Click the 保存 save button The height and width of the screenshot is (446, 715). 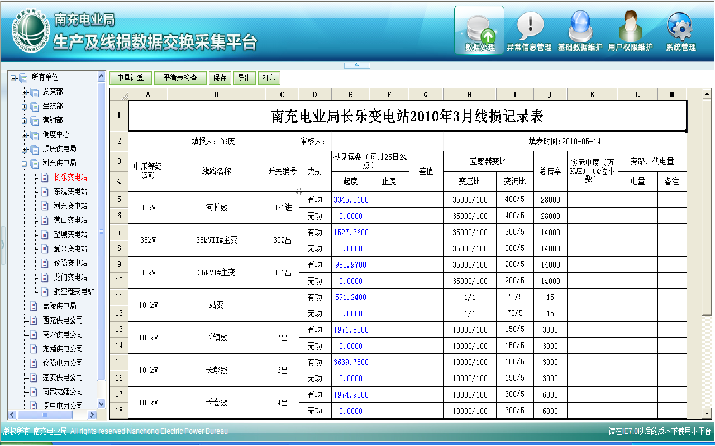point(220,77)
